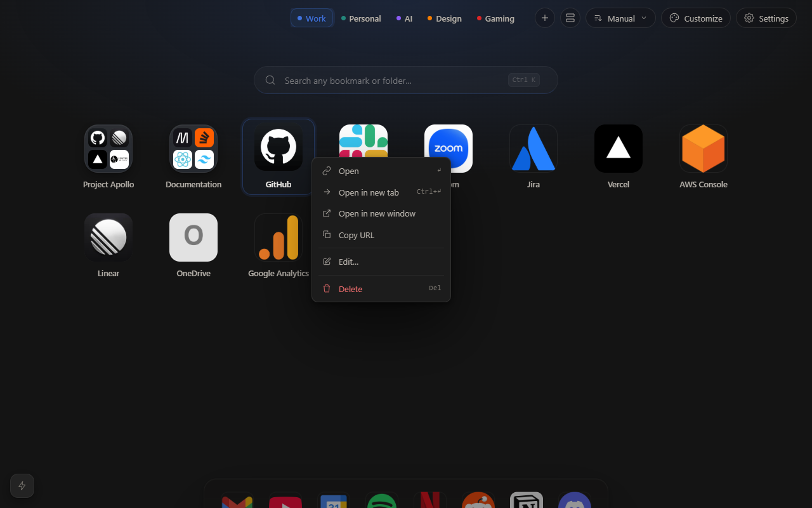This screenshot has width=812, height=508.
Task: Switch to the Gaming tab
Action: tap(496, 18)
